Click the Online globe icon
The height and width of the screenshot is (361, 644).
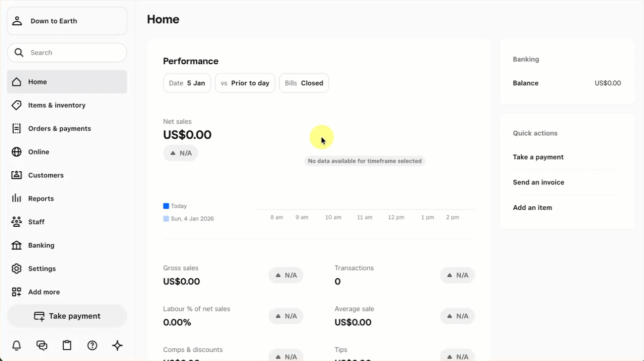17,152
